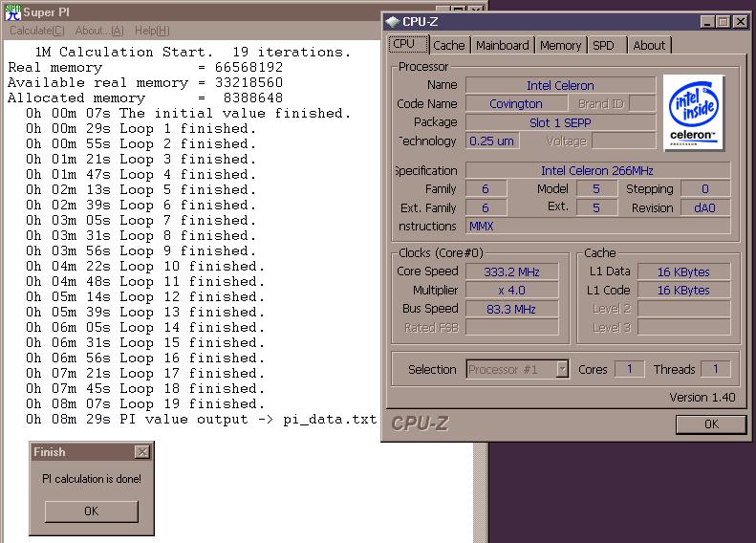Click the Available real memory value 33218560
This screenshot has width=756, height=543.
click(x=248, y=83)
